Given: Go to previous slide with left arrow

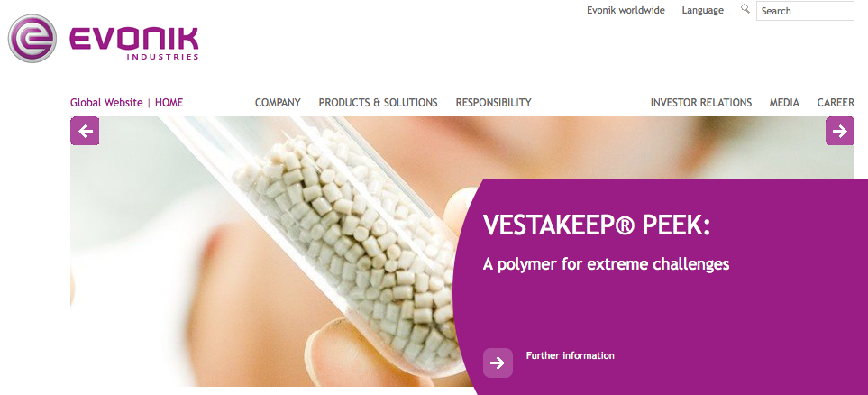Looking at the screenshot, I should pos(85,132).
